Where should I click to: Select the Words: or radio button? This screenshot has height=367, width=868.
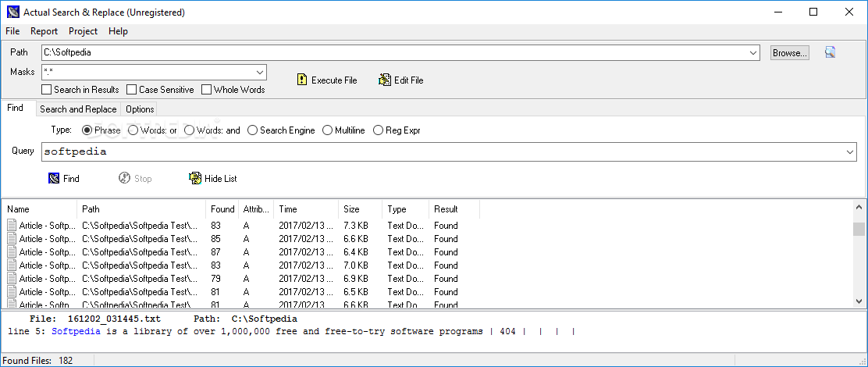tap(133, 130)
